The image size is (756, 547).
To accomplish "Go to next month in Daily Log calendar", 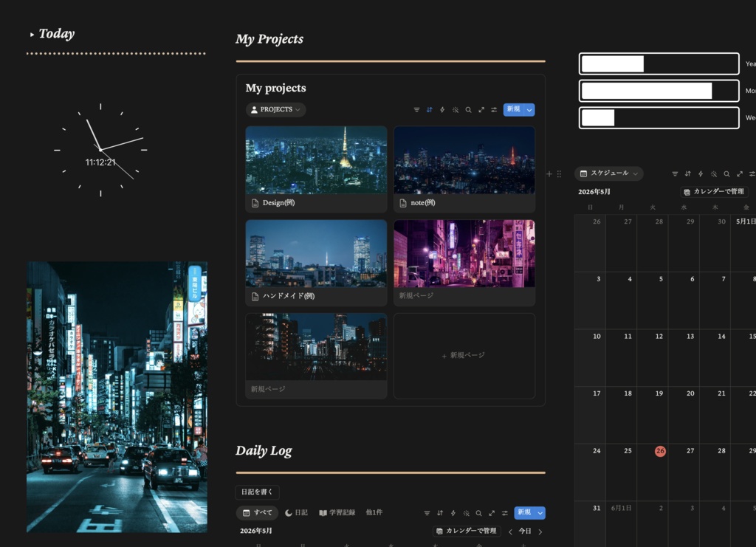I will pos(540,531).
